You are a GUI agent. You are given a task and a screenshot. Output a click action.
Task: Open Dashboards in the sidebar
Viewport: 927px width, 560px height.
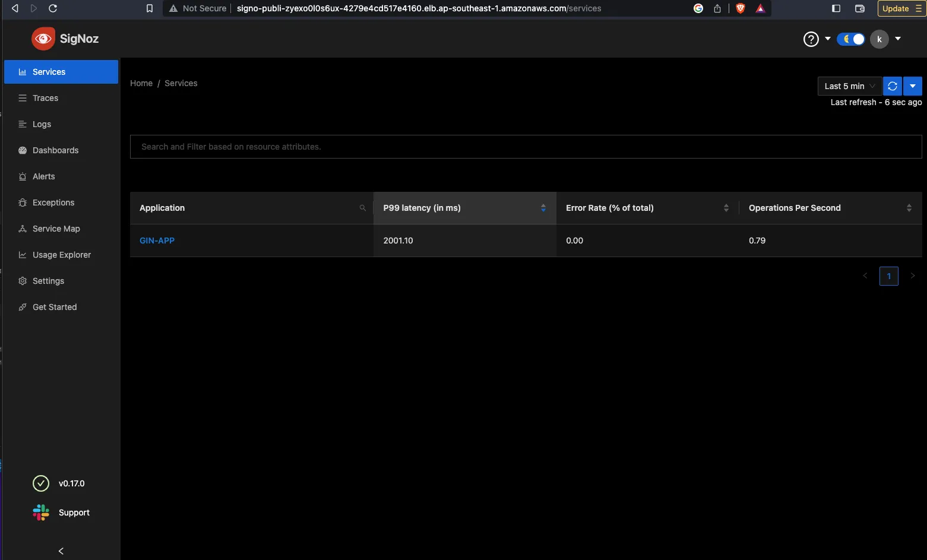tap(61, 150)
